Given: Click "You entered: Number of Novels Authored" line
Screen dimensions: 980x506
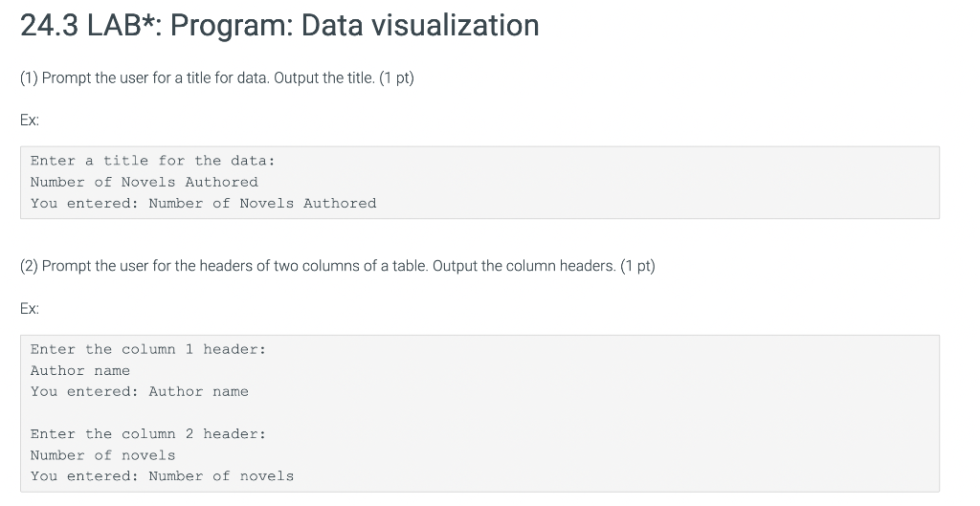Looking at the screenshot, I should pyautogui.click(x=203, y=203).
